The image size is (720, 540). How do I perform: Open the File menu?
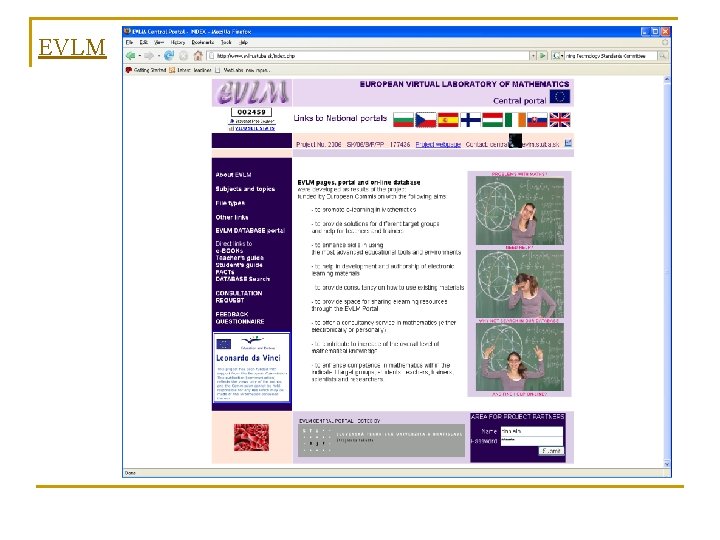point(129,42)
